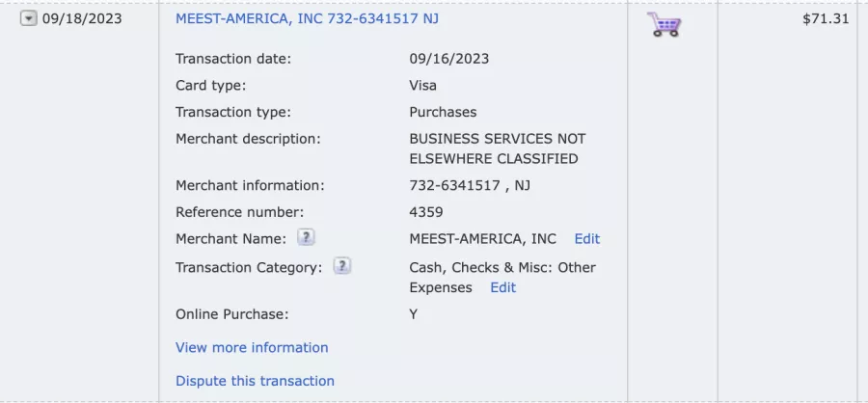Viewport: 868px width, 403px height.
Task: Open the Merchant Name help icon
Action: click(x=305, y=237)
